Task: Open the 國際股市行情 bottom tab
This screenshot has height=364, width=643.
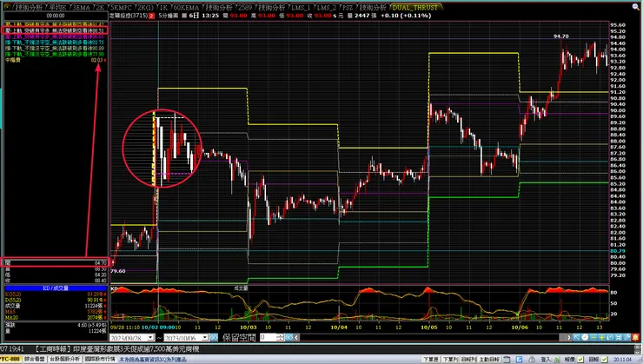Action: point(100,359)
